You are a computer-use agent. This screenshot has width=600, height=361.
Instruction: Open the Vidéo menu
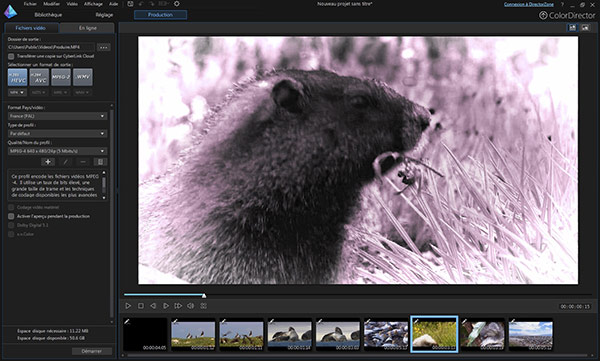tap(72, 4)
